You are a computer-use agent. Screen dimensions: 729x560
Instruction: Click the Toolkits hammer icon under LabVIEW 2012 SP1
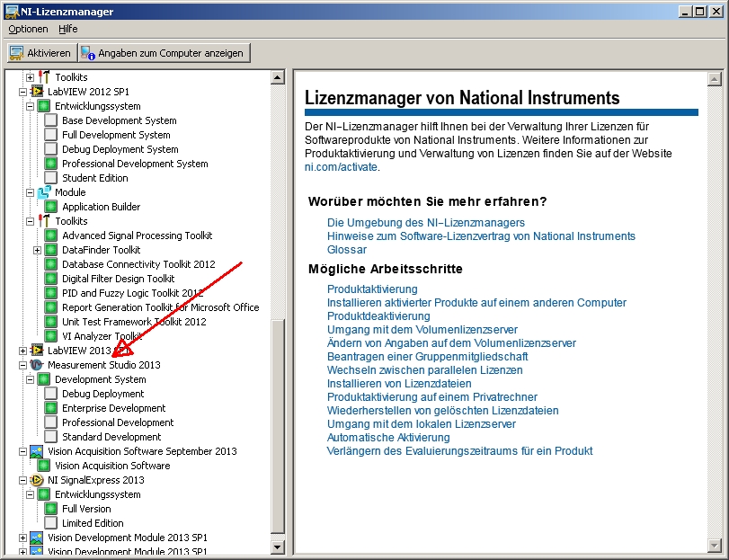[44, 221]
